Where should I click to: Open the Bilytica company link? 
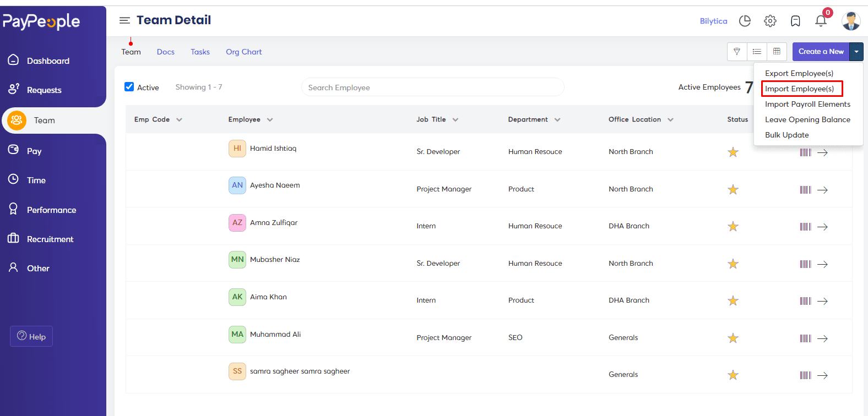tap(713, 21)
